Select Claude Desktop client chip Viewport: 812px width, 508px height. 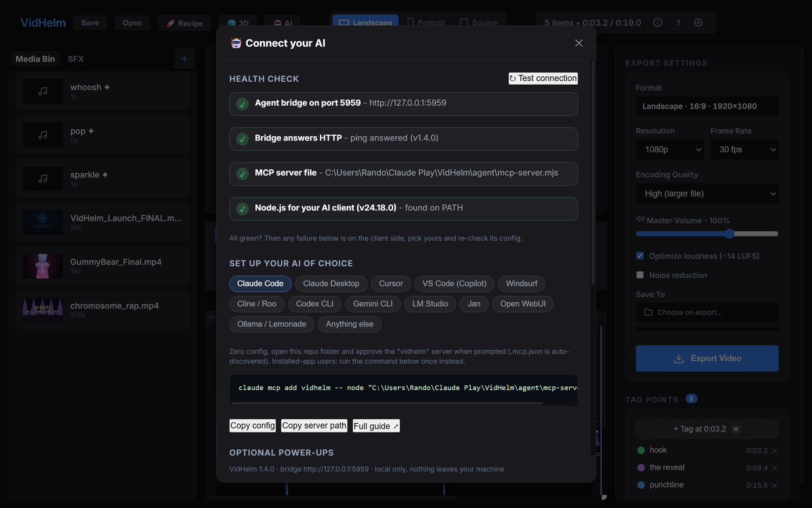point(331,284)
